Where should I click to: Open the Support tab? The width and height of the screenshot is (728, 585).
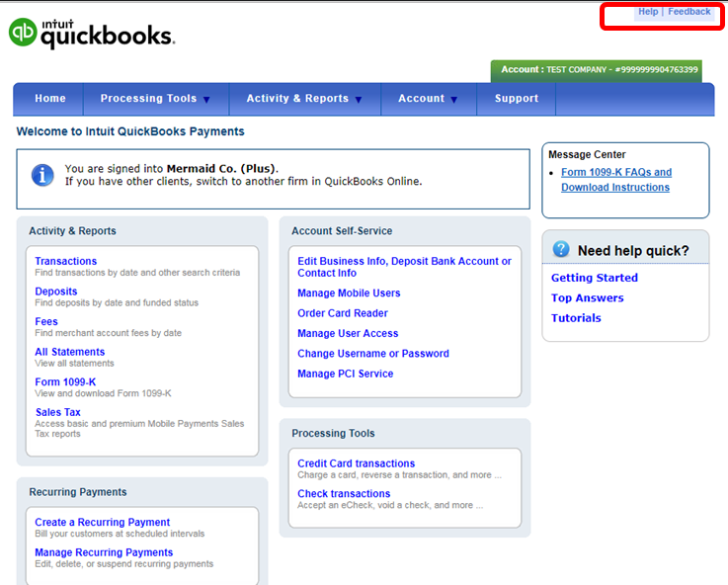pyautogui.click(x=517, y=99)
